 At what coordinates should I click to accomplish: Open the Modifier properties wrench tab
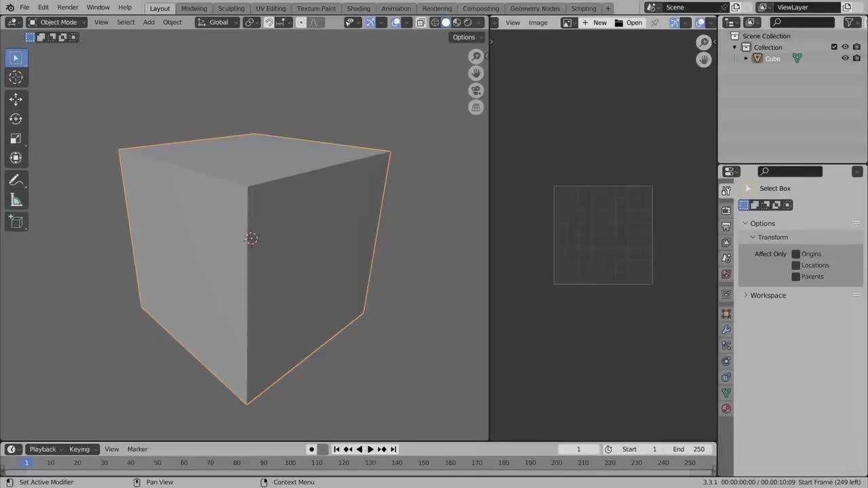[726, 329]
